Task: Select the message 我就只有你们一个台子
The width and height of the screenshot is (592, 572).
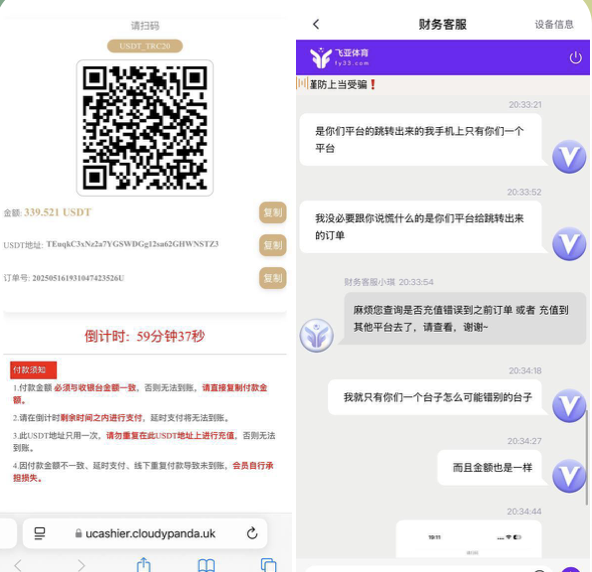Action: click(438, 397)
